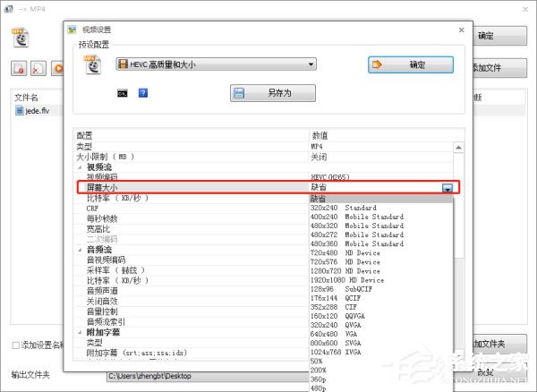Select the 采样率 (赫兹) row

pos(192,270)
